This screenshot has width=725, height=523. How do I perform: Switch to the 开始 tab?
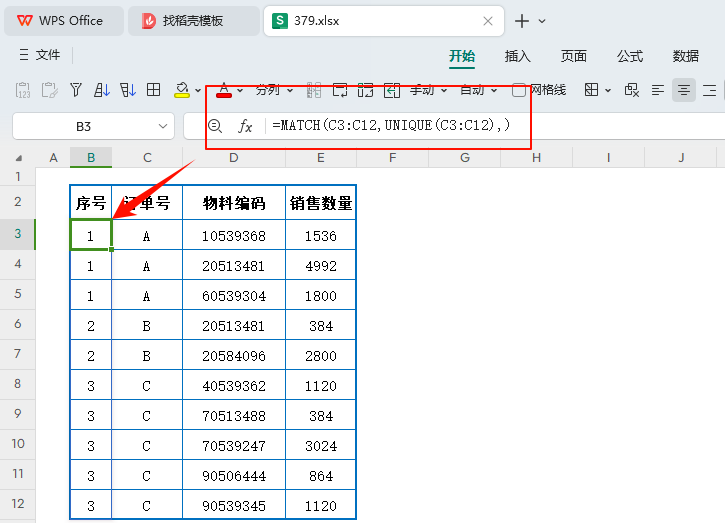[x=462, y=56]
